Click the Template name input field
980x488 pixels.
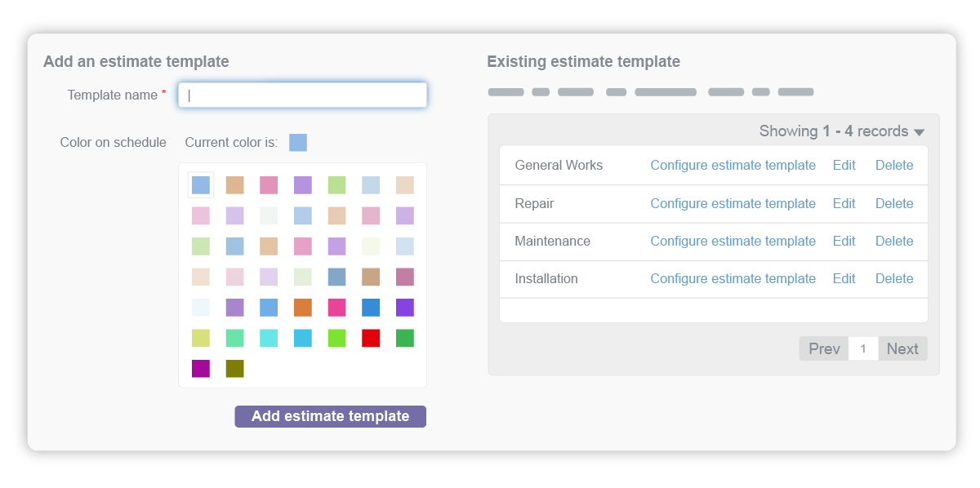302,95
